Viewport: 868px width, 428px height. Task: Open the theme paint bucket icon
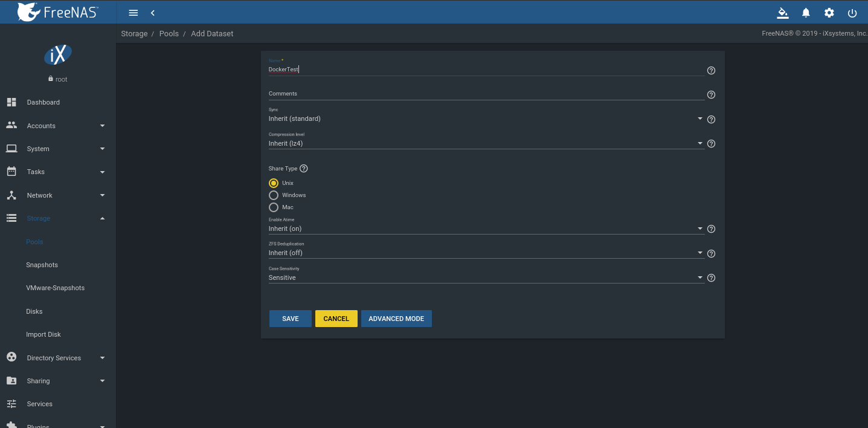783,13
